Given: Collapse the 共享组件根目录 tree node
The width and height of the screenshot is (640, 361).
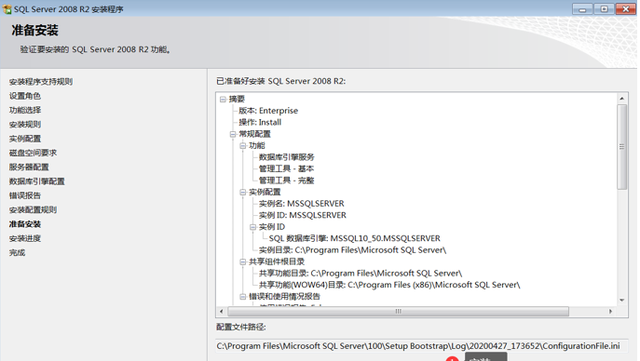Looking at the screenshot, I should coord(243,261).
